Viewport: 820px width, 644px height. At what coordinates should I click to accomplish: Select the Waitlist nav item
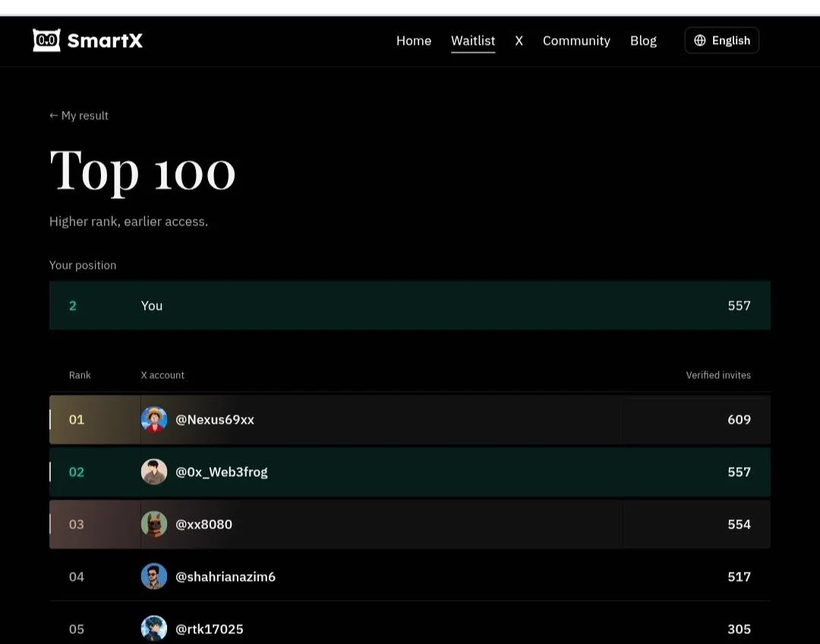click(x=473, y=41)
